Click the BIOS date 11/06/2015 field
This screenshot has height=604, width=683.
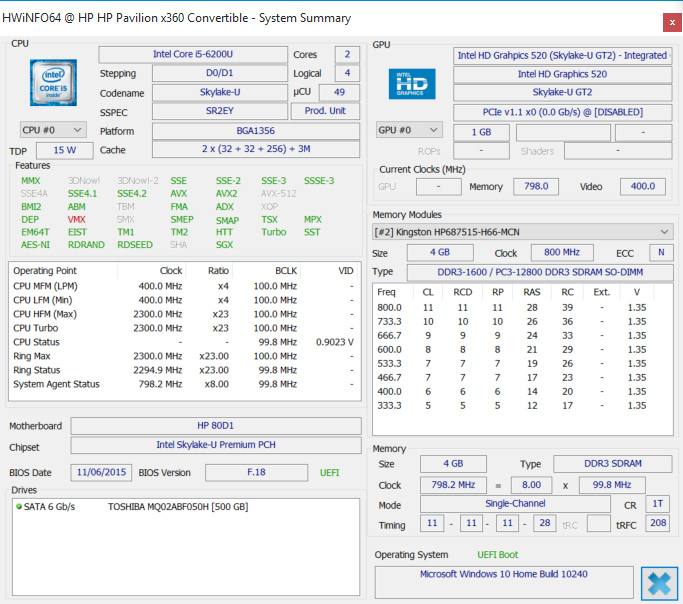tap(101, 472)
